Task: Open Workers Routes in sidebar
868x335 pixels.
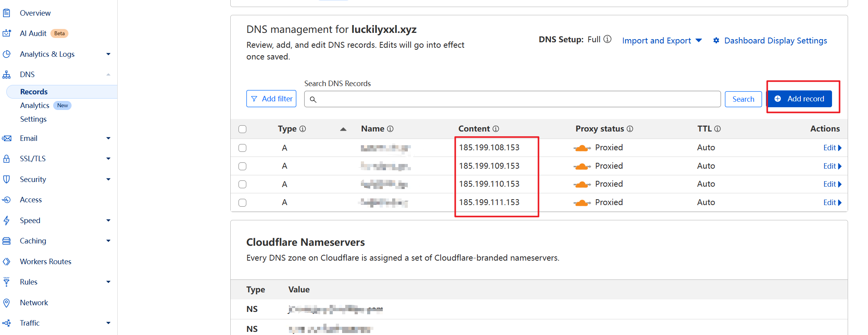Action: 46,261
